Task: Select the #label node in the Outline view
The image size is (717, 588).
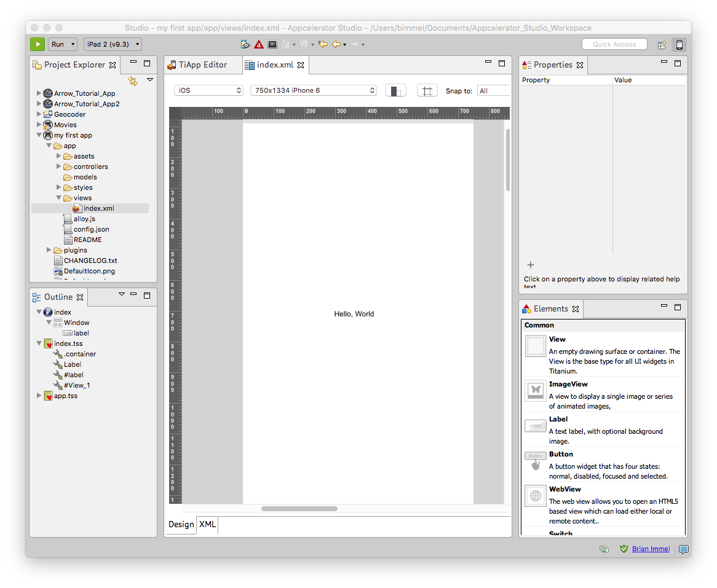Action: (x=73, y=374)
